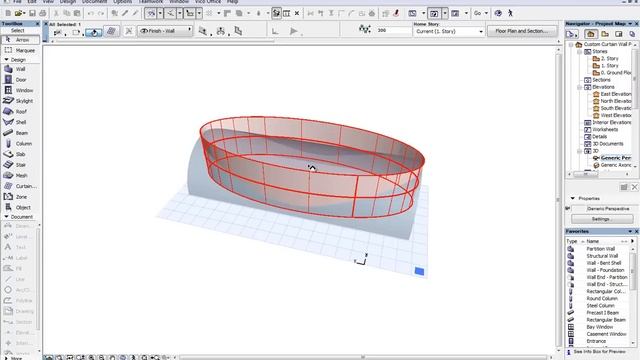The image size is (640, 360).
Task: Click the Floor Plan and Section button
Action: pos(521,31)
